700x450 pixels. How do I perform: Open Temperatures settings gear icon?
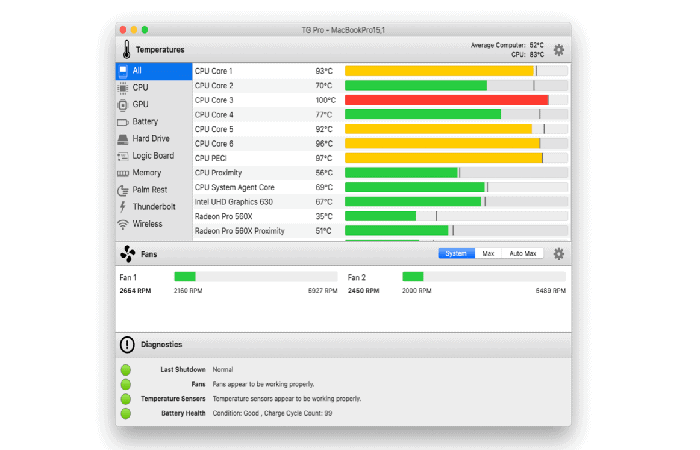click(x=559, y=49)
